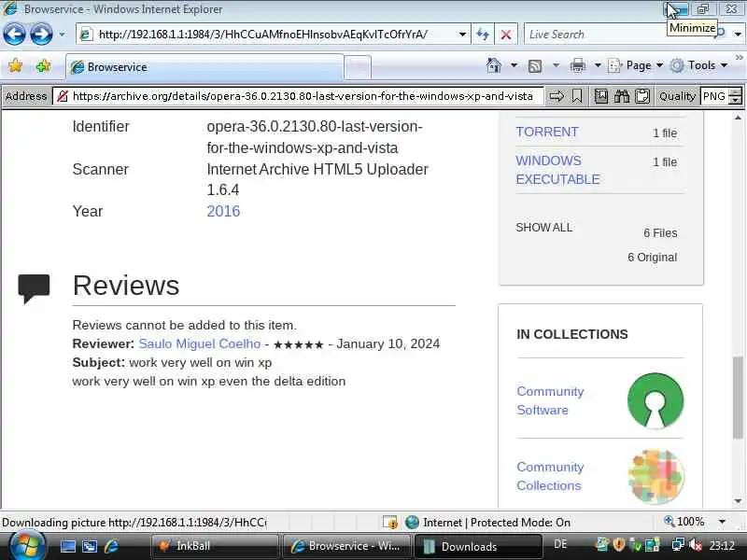Click the Add to Favorites star-plus icon
The height and width of the screenshot is (560, 747).
click(43, 65)
